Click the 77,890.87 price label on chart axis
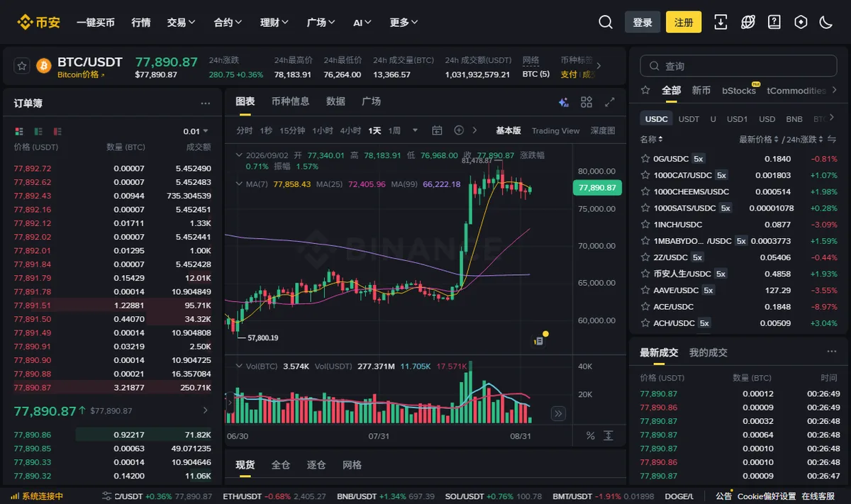This screenshot has width=851, height=504. 597,188
